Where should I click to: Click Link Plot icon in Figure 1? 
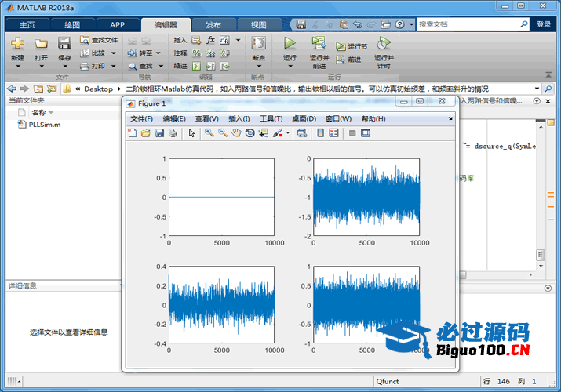click(x=302, y=133)
